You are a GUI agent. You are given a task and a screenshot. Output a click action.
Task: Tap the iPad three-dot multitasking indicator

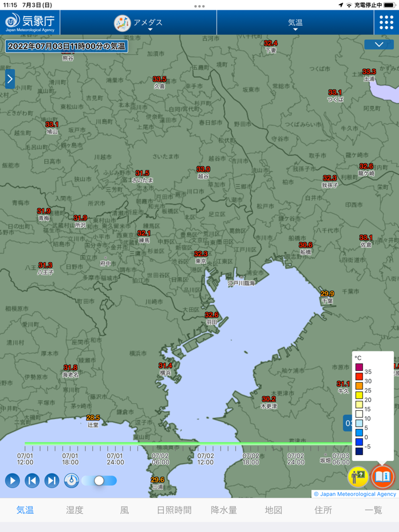tap(199, 6)
